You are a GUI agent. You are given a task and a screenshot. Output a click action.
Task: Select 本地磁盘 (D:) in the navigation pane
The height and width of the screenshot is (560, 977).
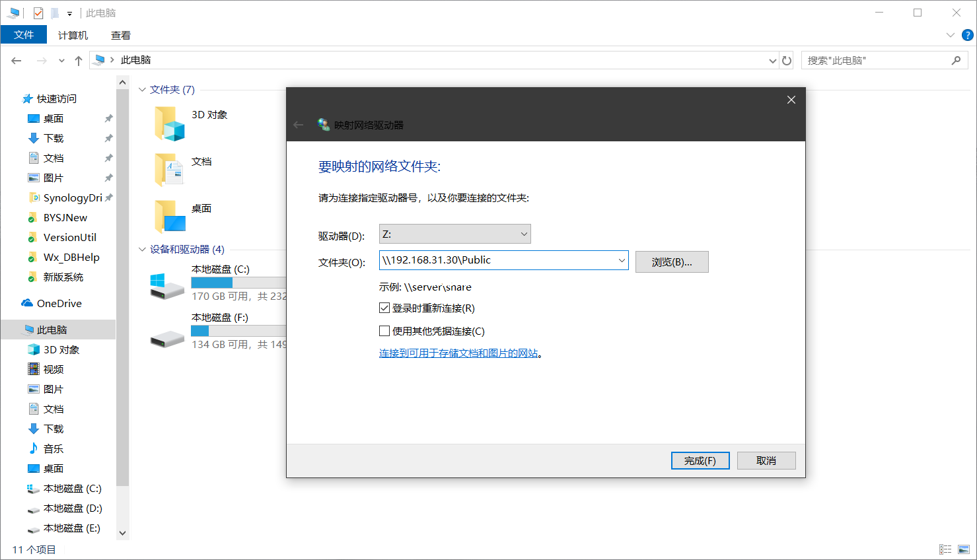(73, 508)
